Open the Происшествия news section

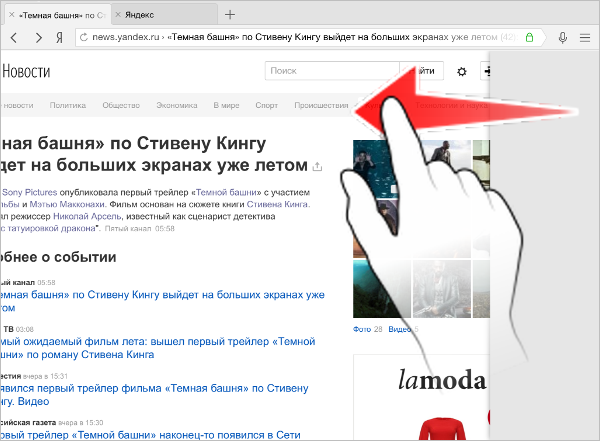point(321,105)
